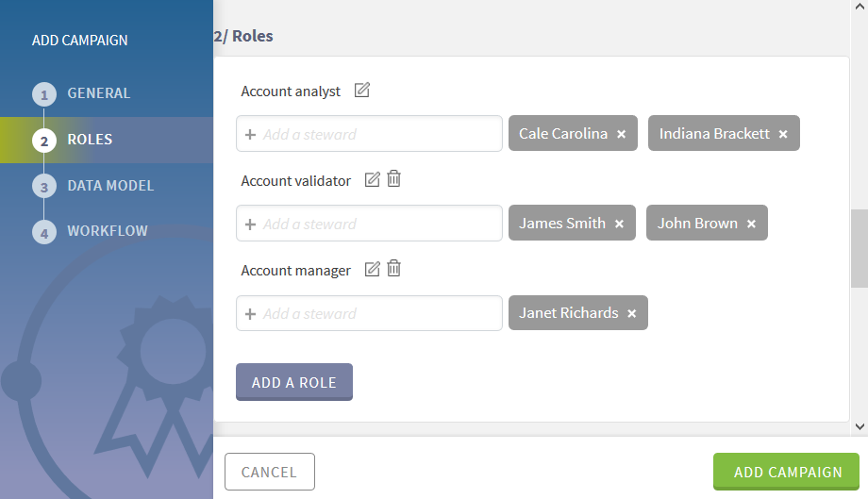Image resolution: width=868 pixels, height=499 pixels.
Task: Go to the General step
Action: [98, 93]
